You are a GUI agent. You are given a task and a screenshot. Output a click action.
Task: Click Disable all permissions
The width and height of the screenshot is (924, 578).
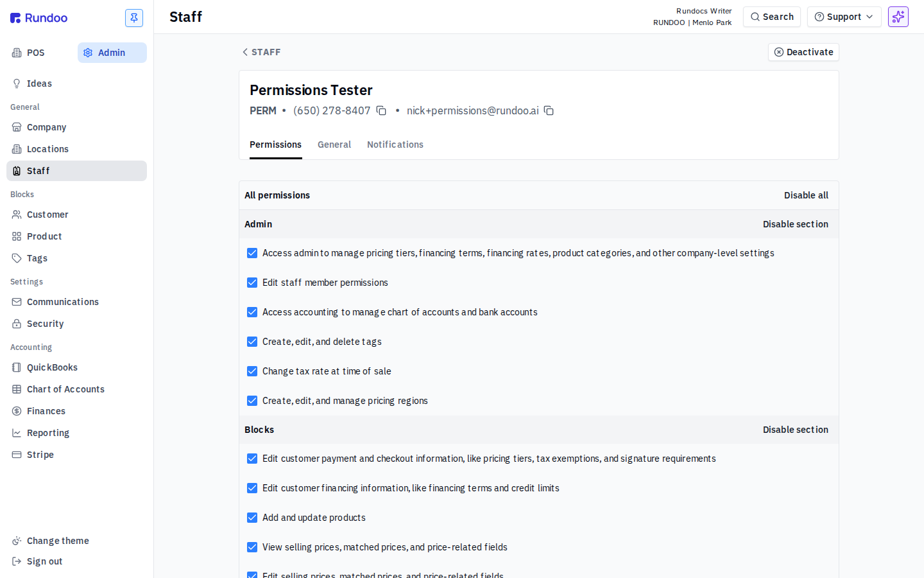click(806, 195)
